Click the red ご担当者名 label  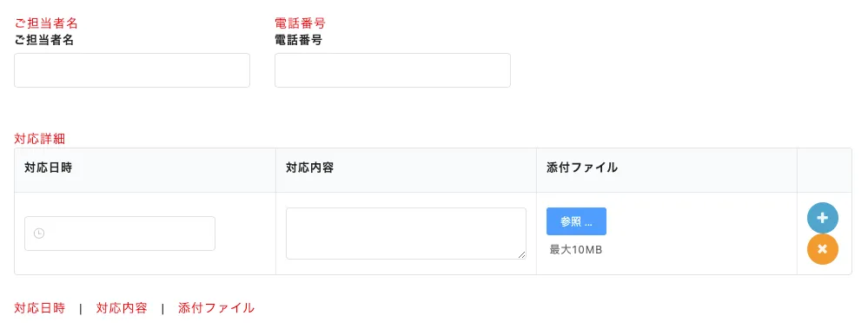click(x=46, y=23)
